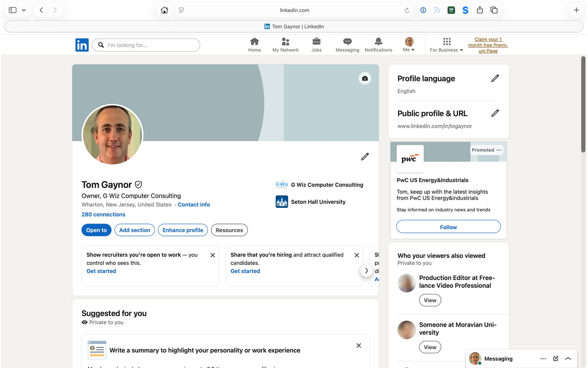The height and width of the screenshot is (368, 588).
Task: Open a new tab with plus
Action: (576, 10)
